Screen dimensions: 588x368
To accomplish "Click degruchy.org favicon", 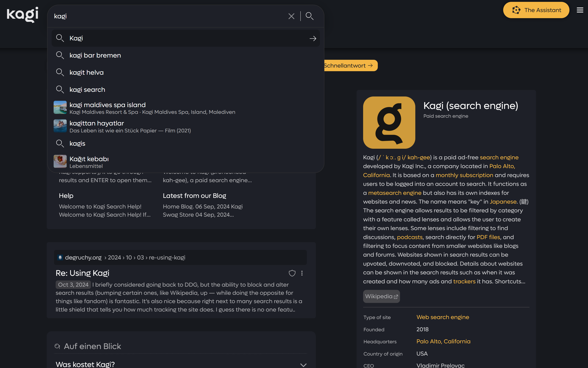I will point(60,257).
